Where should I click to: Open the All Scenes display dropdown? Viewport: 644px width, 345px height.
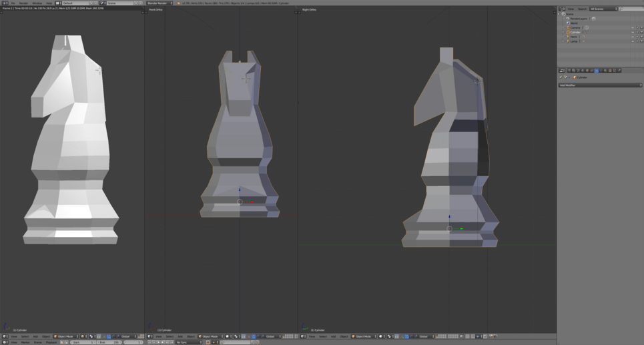tap(603, 9)
